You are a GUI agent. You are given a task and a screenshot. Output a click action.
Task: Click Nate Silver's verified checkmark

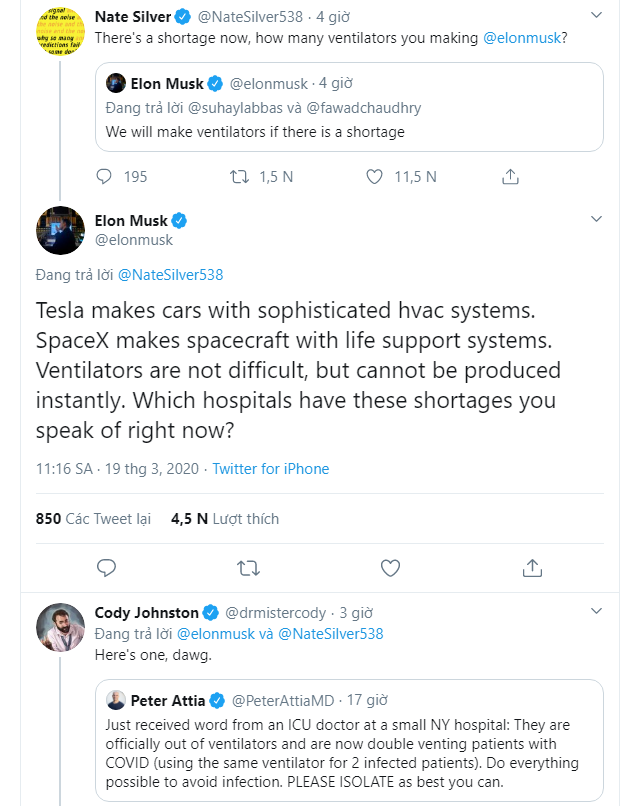182,16
